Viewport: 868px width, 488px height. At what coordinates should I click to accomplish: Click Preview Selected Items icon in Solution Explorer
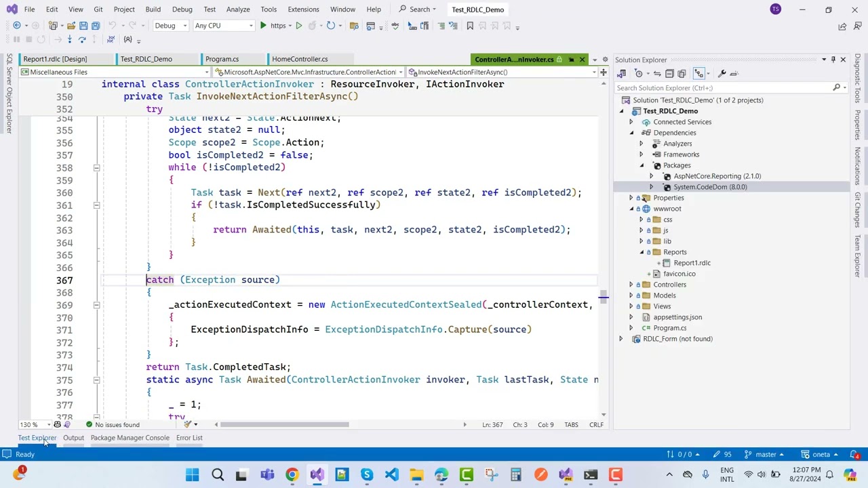click(735, 73)
